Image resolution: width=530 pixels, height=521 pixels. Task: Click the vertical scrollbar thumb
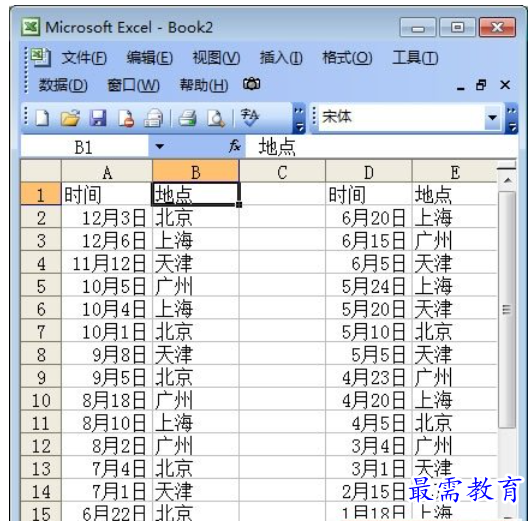[507, 309]
